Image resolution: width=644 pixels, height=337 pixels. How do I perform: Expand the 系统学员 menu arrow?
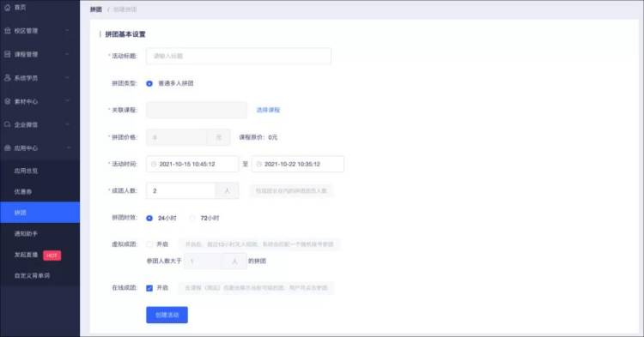point(67,77)
